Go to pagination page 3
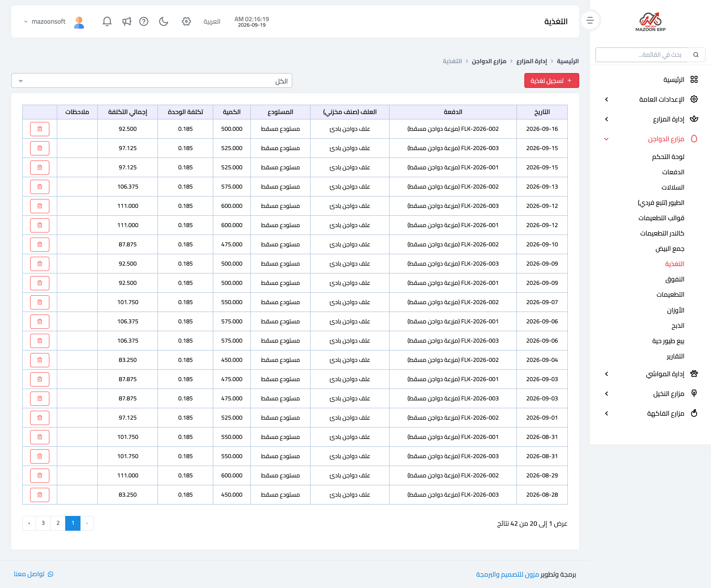Viewport: 711px width, 588px height. tap(43, 523)
